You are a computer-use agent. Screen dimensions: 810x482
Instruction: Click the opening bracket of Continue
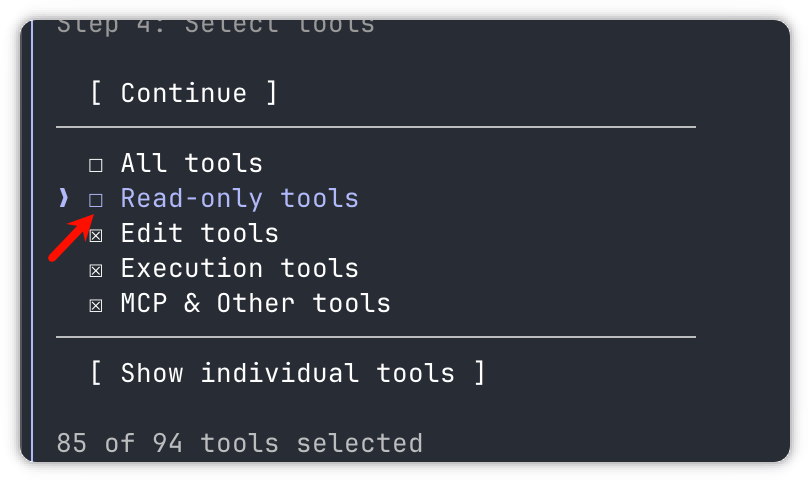tap(96, 94)
